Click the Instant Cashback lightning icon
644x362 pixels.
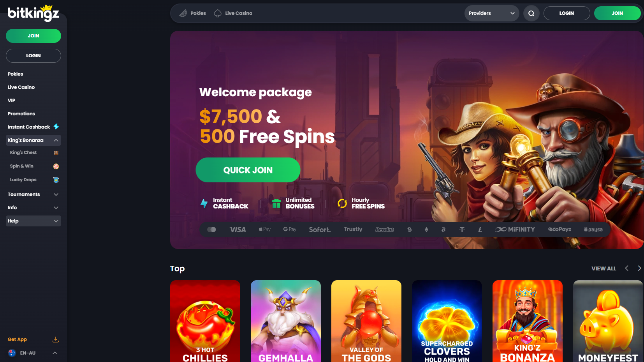coord(56,127)
